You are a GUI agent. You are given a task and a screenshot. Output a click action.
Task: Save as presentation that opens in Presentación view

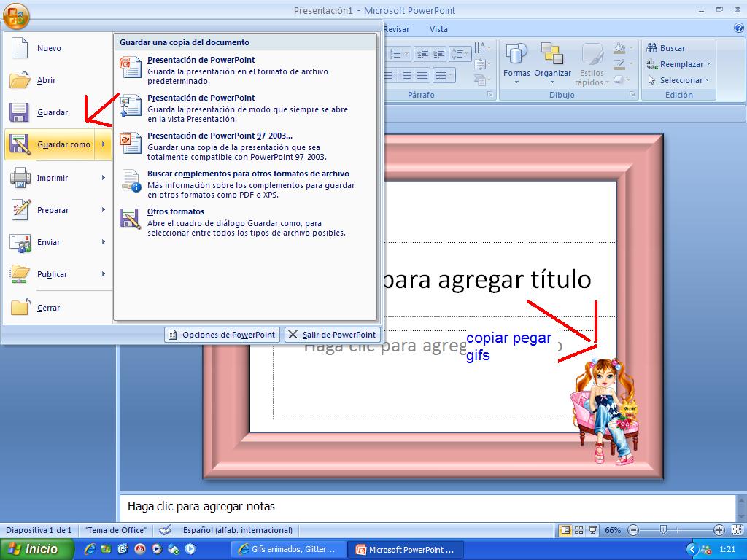[245, 108]
